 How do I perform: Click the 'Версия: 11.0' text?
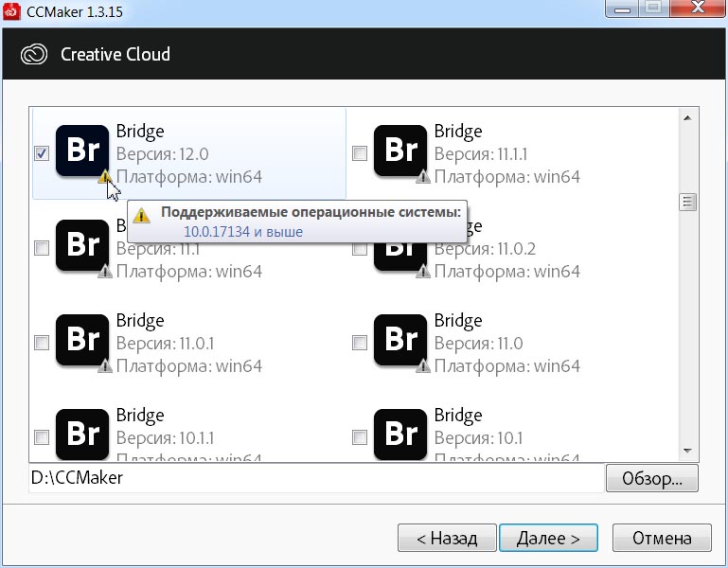click(479, 344)
